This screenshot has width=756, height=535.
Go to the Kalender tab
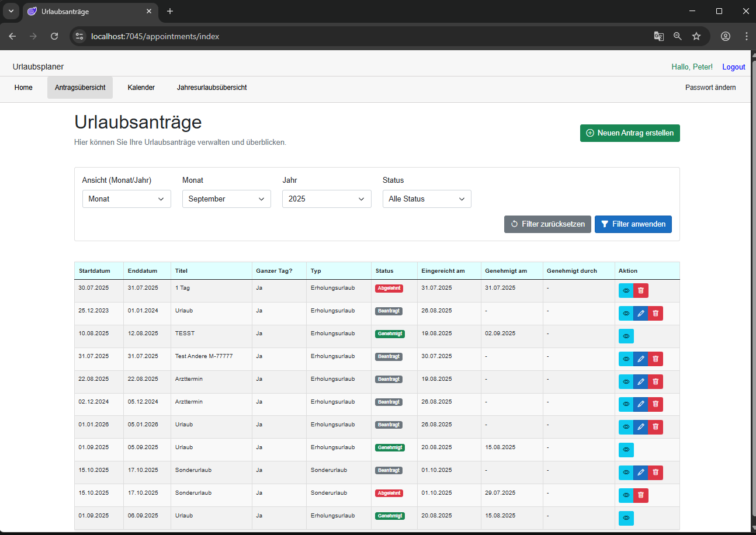pyautogui.click(x=141, y=88)
